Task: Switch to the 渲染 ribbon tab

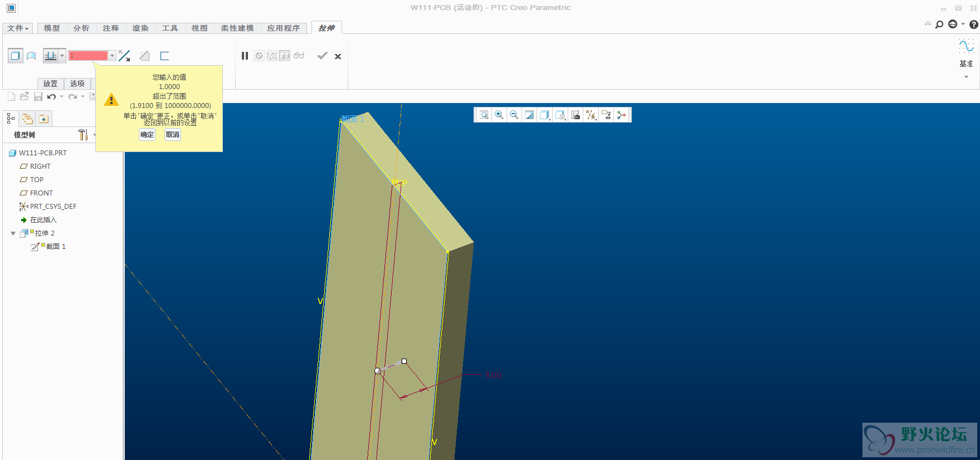Action: [140, 28]
